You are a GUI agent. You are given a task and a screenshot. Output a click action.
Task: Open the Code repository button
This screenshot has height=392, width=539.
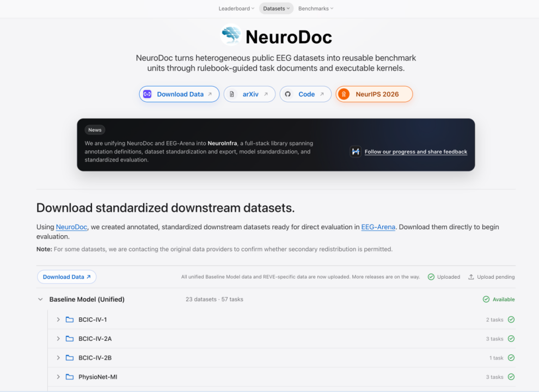point(305,94)
